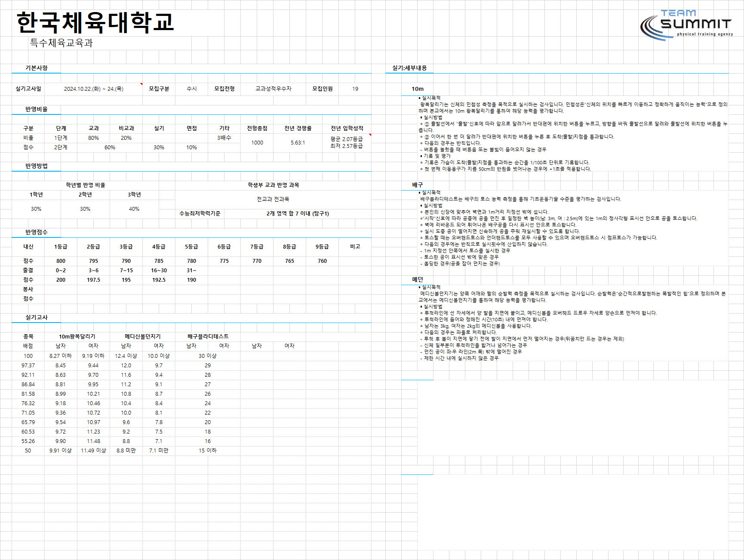Select the 비고 header cell
The width and height of the screenshot is (744, 560).
pos(355,247)
